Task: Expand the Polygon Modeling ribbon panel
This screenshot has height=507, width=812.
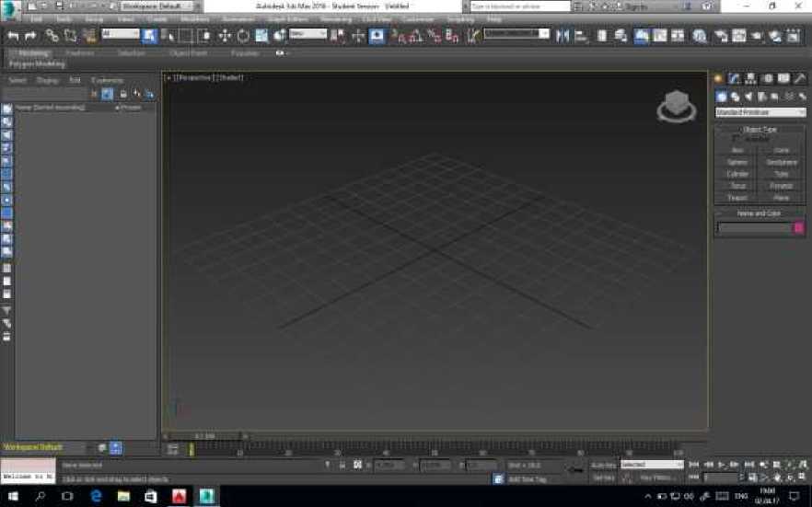Action: tap(37, 64)
